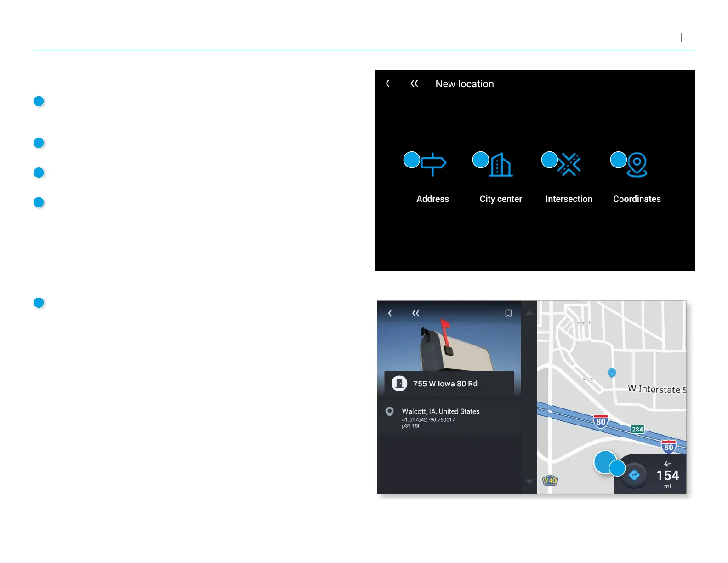This screenshot has width=728, height=563.
Task: Click the yellow Y40 road shield
Action: 550,481
